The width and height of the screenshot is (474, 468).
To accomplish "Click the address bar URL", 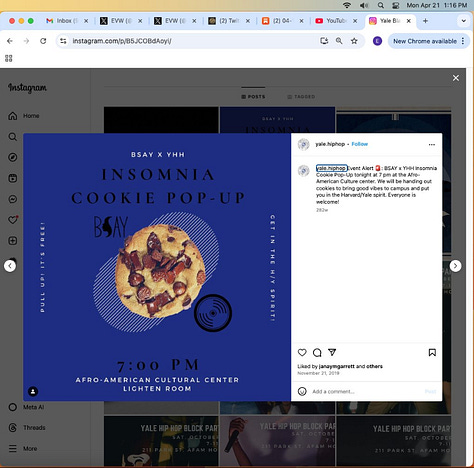I will 122,41.
